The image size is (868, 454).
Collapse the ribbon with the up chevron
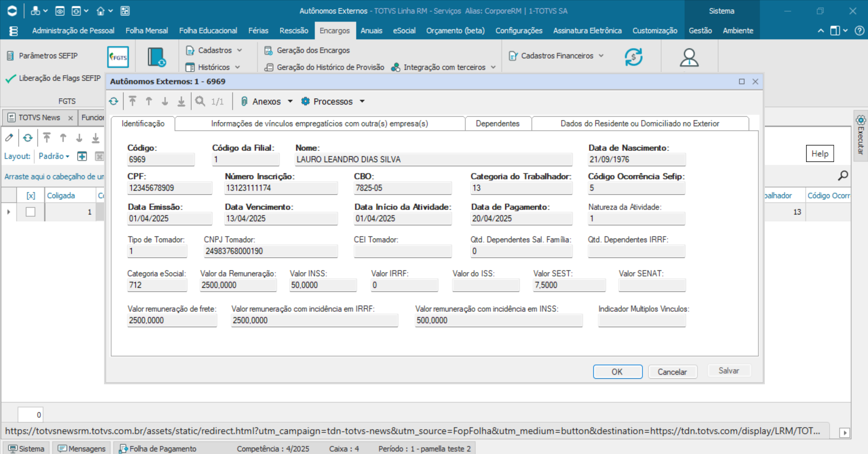point(821,31)
